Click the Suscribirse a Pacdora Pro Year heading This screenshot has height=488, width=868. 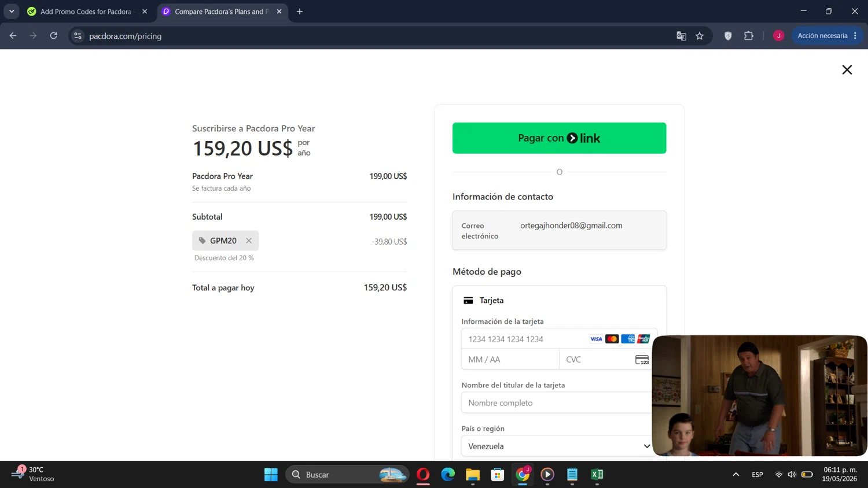coord(253,128)
